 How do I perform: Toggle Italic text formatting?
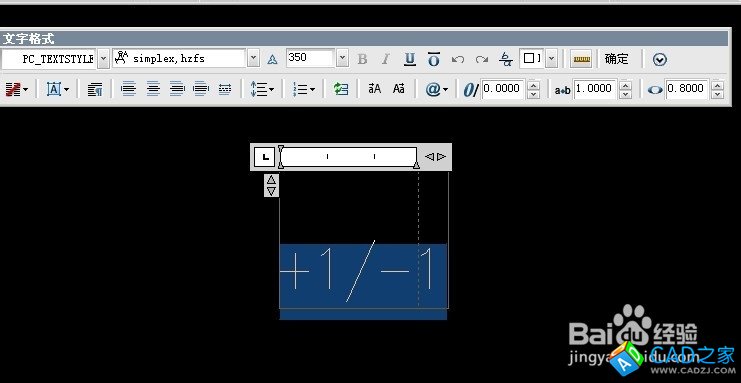(x=386, y=59)
